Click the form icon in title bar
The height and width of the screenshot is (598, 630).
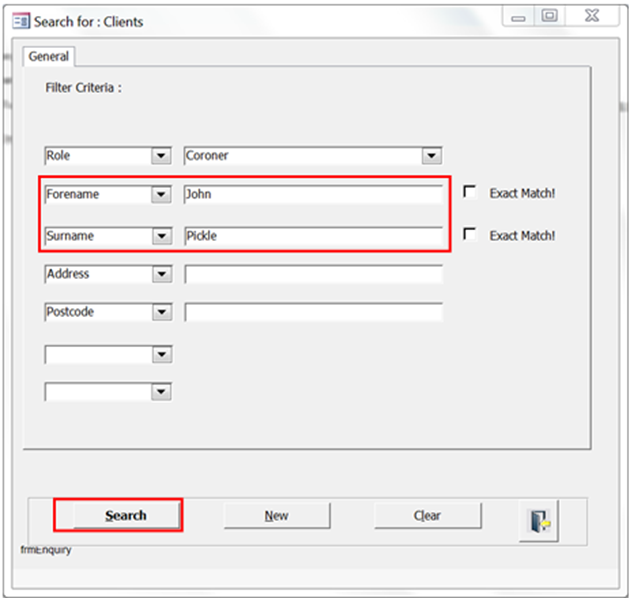click(21, 21)
